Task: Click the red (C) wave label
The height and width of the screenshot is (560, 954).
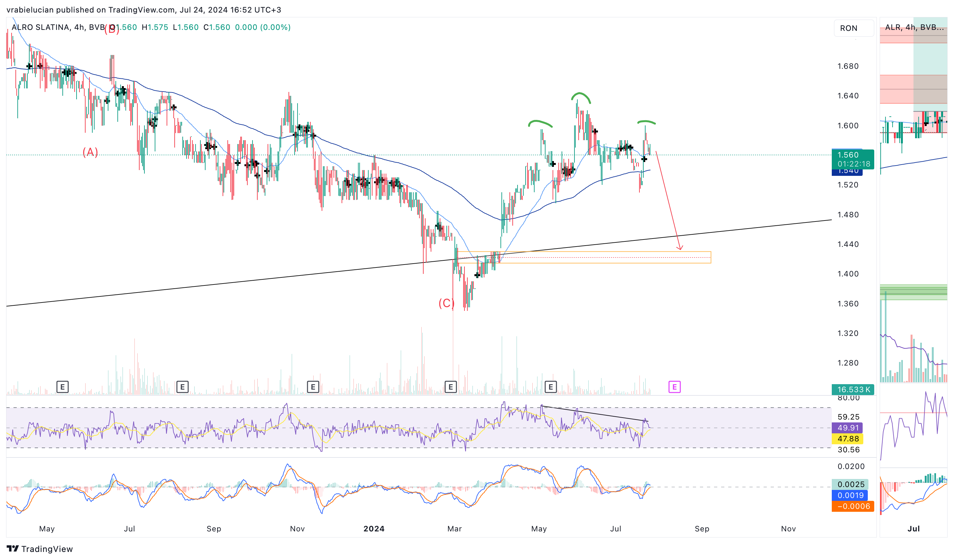Action: 447,303
